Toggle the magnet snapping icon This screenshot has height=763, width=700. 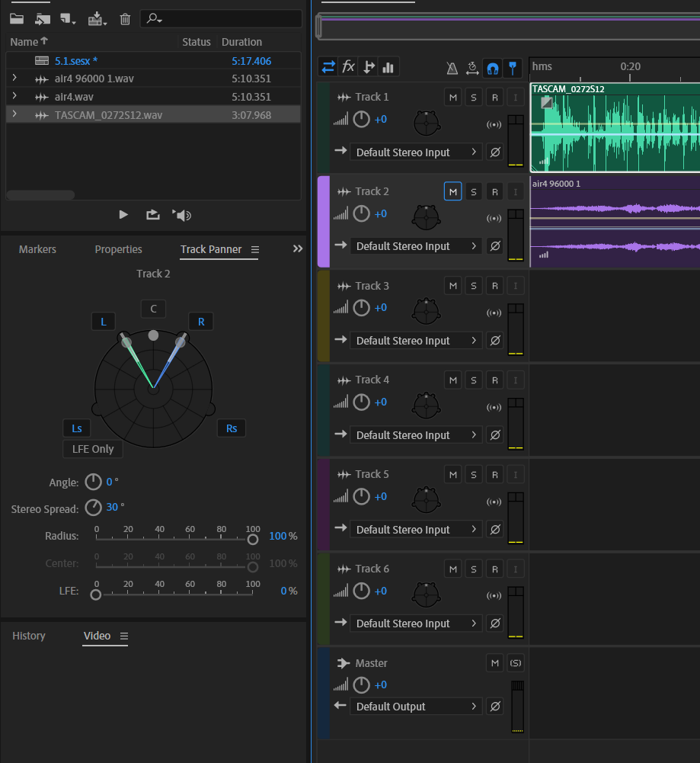(492, 68)
